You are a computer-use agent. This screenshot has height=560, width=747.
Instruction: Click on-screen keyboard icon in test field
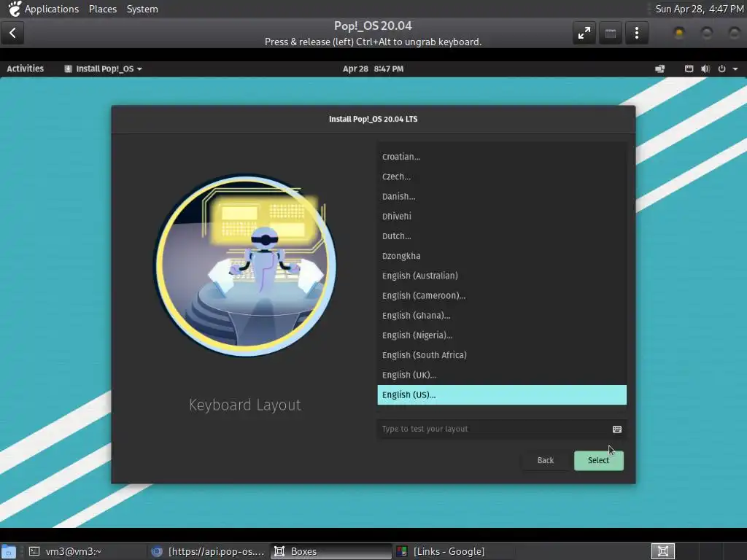[617, 429]
